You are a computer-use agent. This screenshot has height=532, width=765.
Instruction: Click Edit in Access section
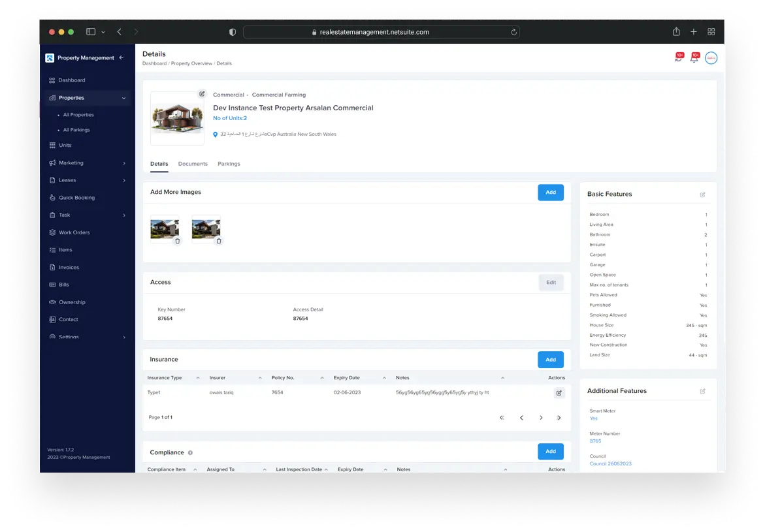click(551, 283)
